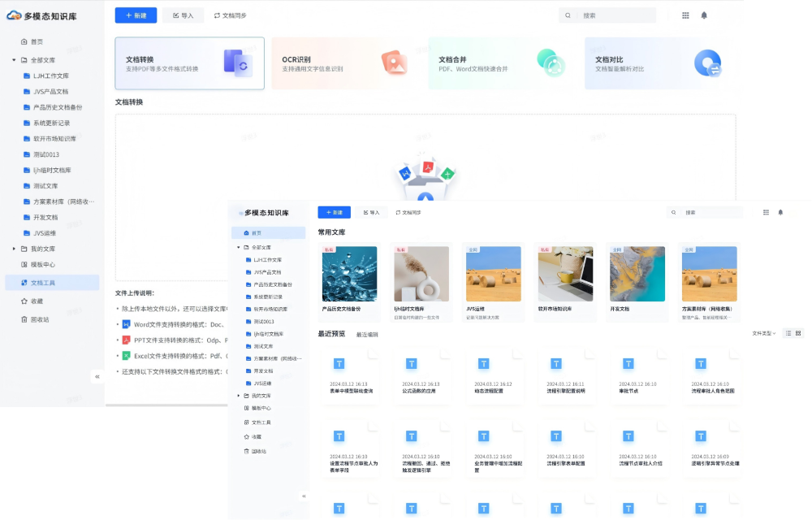
Task: Click 导入 button in the back window
Action: pyautogui.click(x=183, y=15)
